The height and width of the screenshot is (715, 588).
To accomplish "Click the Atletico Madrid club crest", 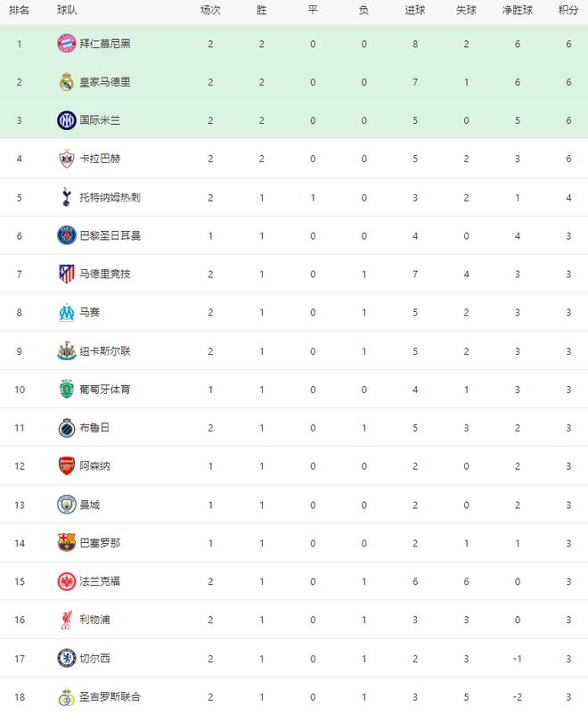I will coord(66,274).
